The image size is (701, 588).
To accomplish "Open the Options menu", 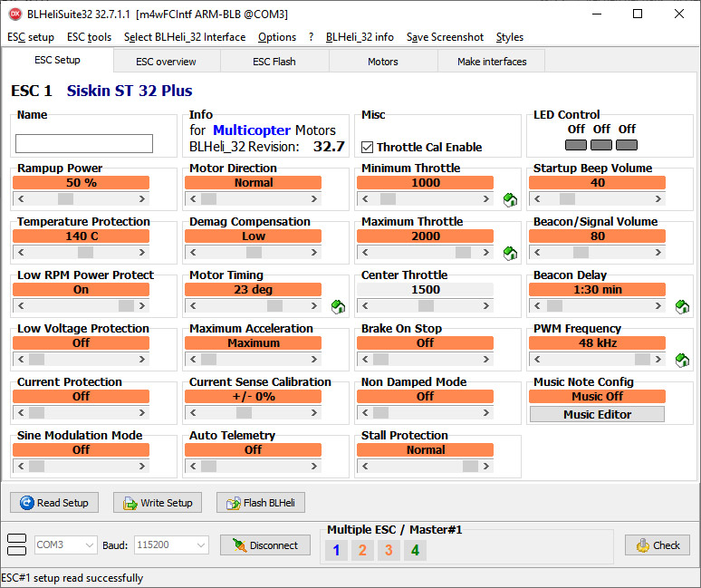I will click(277, 37).
